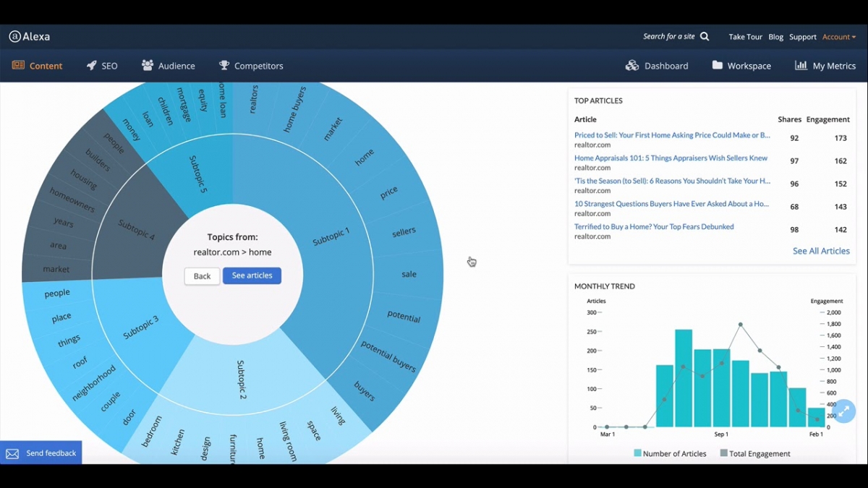Click the Workspace folder icon
This screenshot has height=488, width=868.
717,66
